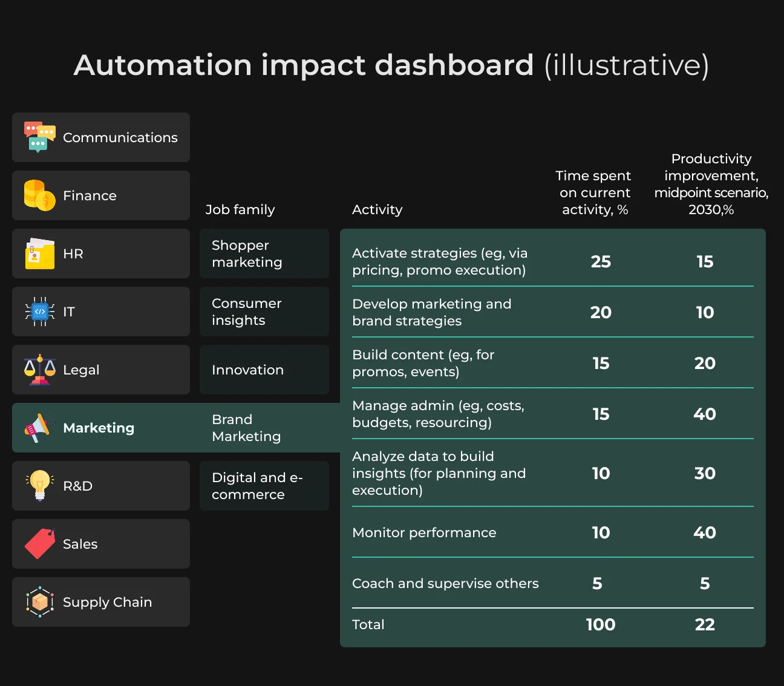Image resolution: width=784 pixels, height=686 pixels.
Task: Click the Marketing megaphone icon
Action: [40, 428]
